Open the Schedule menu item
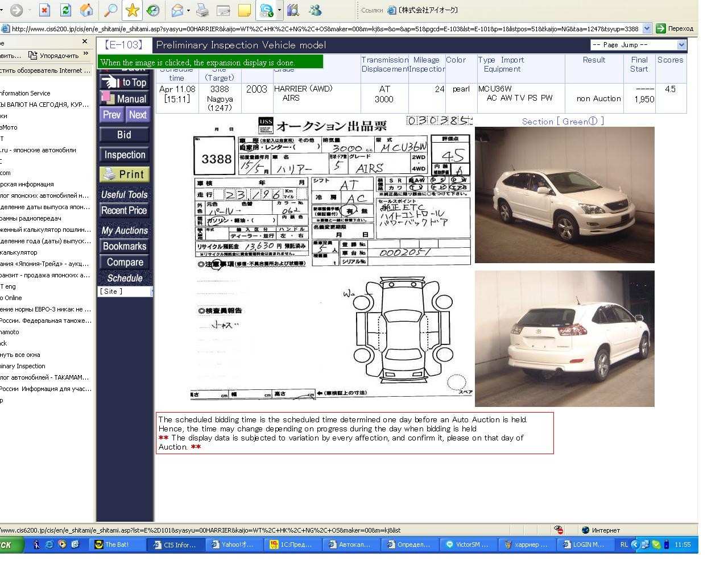The height and width of the screenshot is (582, 728). coord(125,278)
